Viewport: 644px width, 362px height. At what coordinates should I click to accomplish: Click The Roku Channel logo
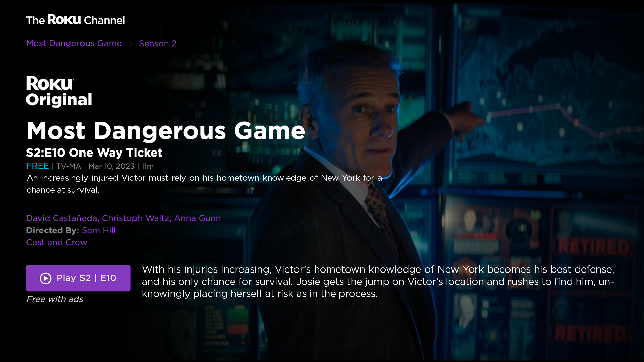coord(75,20)
